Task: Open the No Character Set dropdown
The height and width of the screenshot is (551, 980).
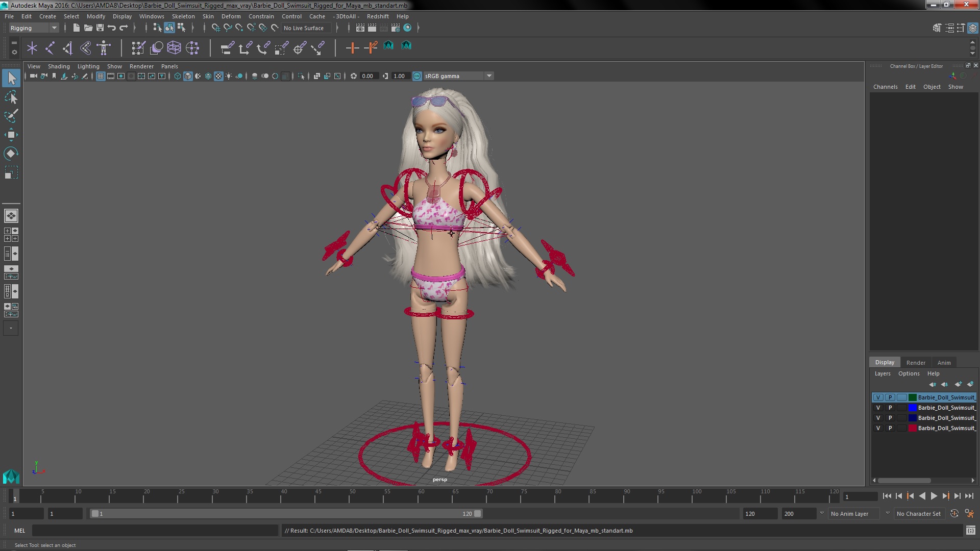Action: click(921, 514)
